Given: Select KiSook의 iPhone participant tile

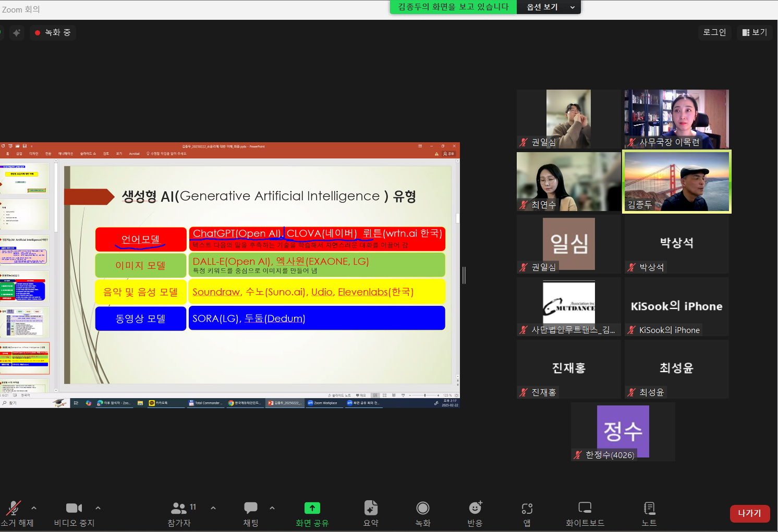Looking at the screenshot, I should (x=676, y=306).
